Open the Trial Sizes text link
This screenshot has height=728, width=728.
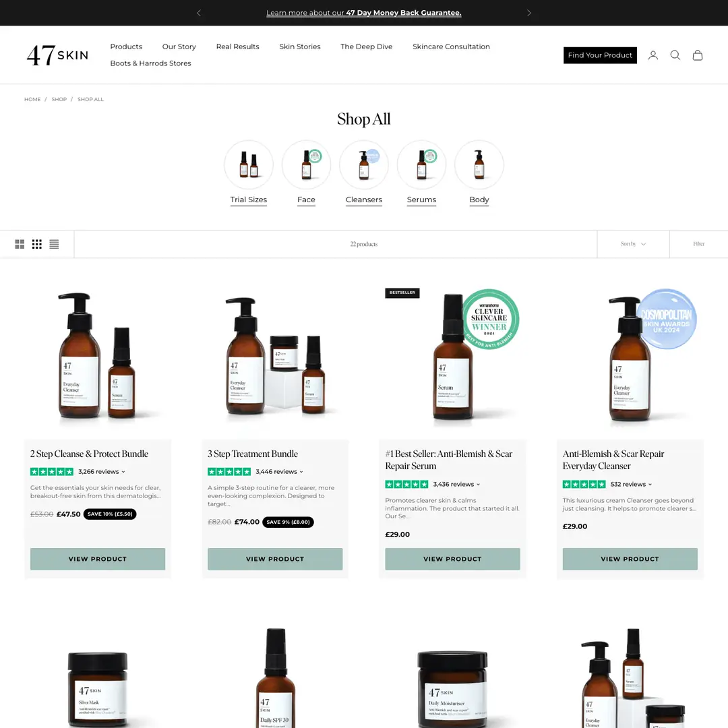point(248,200)
